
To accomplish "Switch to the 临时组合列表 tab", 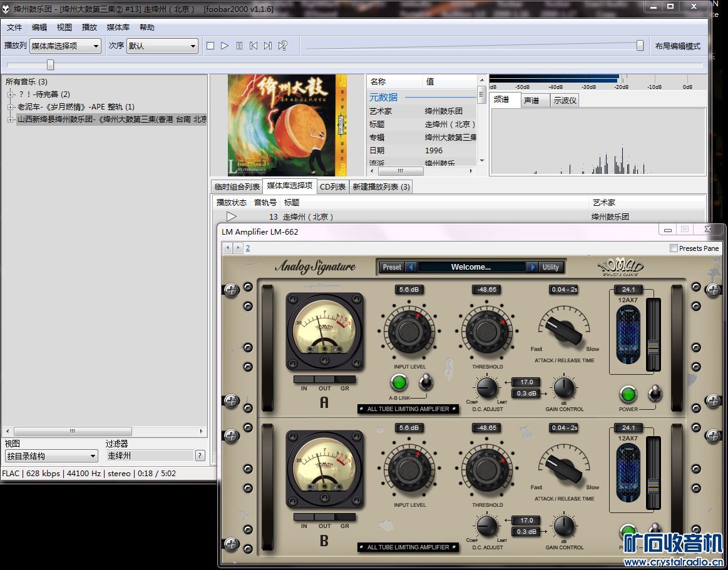I will 237,186.
